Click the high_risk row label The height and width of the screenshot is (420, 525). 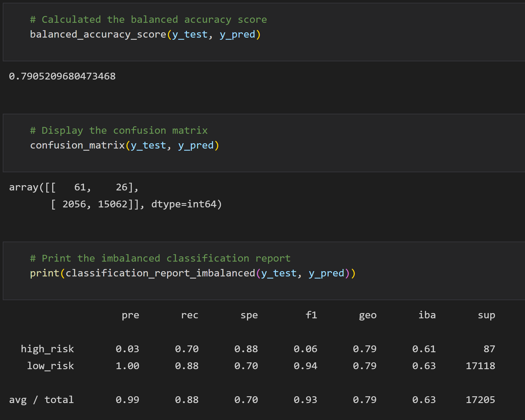[x=47, y=349]
